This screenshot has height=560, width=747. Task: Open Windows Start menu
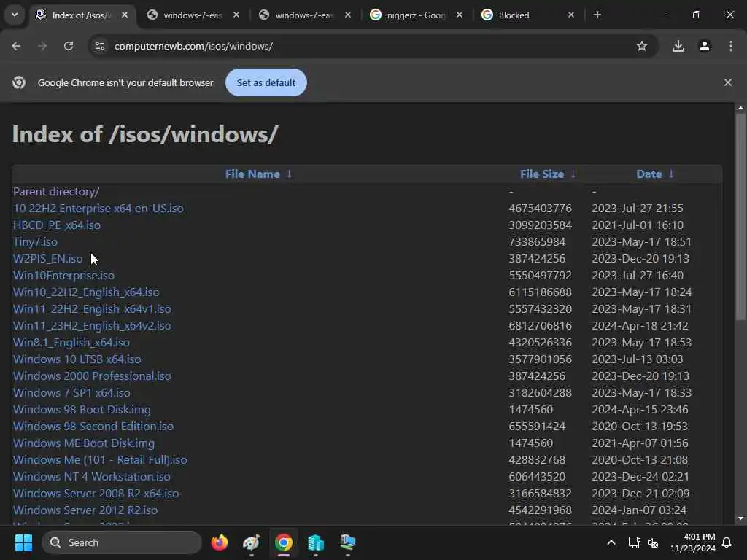(x=23, y=542)
